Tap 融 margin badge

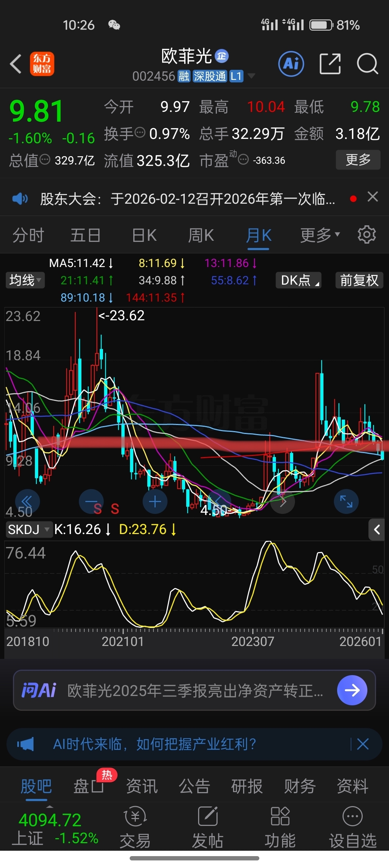184,76
